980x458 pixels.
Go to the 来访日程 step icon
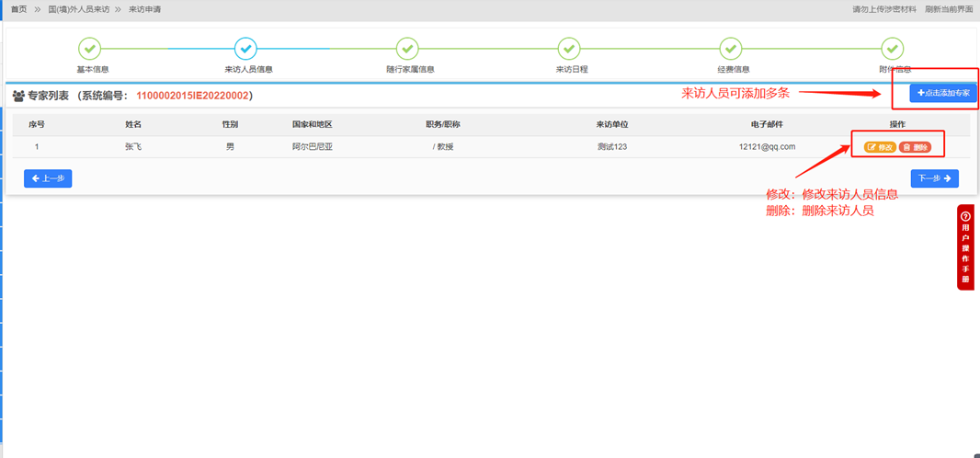coord(569,48)
